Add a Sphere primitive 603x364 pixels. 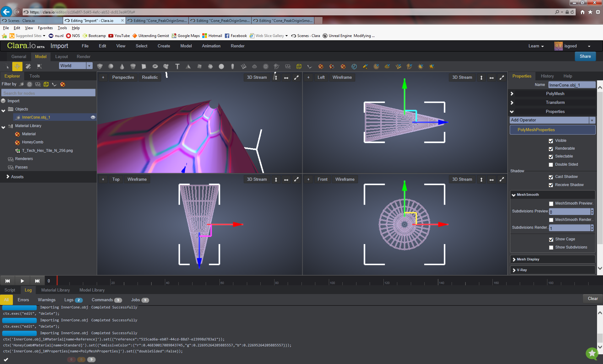click(111, 67)
